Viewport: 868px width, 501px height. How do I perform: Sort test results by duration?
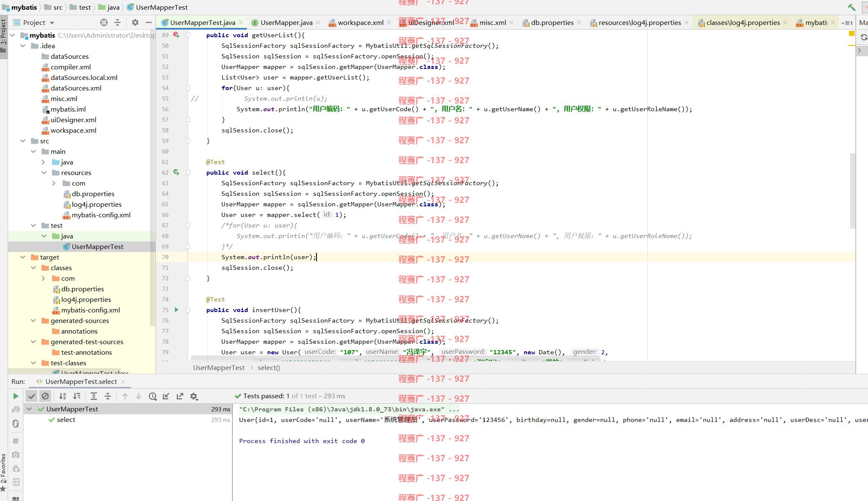(x=76, y=396)
